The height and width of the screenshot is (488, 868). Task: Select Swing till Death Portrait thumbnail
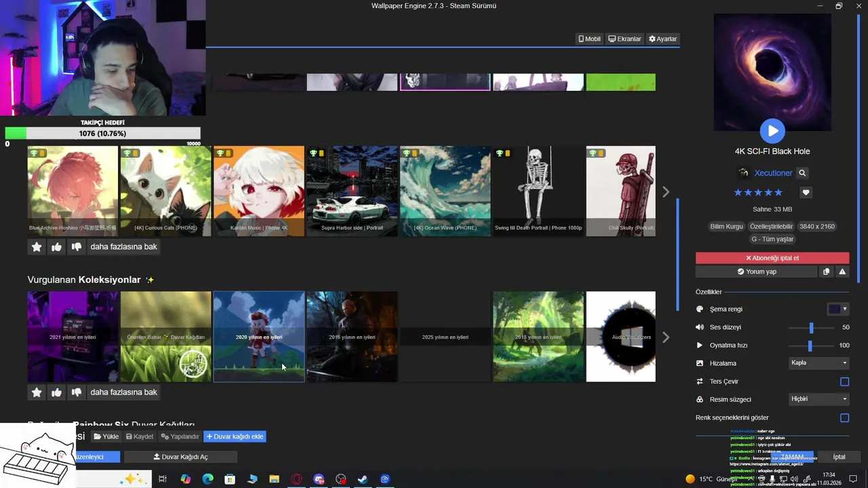(x=538, y=191)
